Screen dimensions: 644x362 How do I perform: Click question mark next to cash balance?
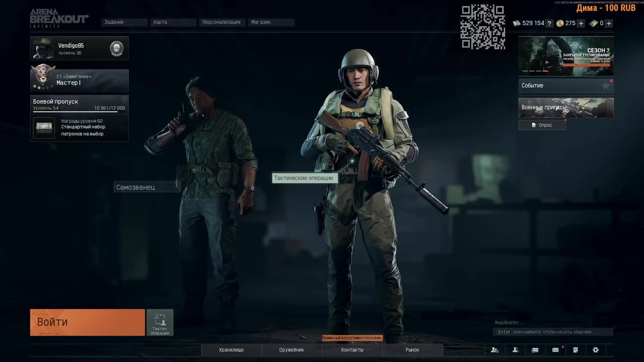[x=549, y=23]
